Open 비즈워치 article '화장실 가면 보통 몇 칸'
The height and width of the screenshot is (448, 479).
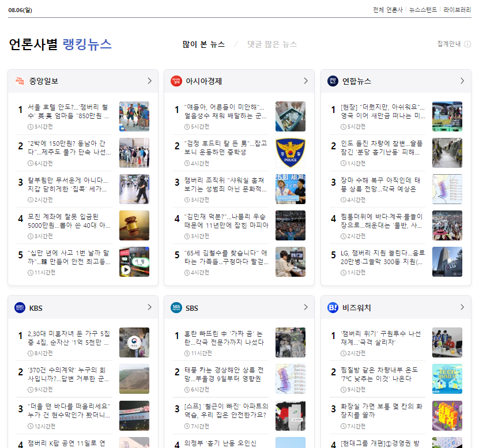point(382,411)
